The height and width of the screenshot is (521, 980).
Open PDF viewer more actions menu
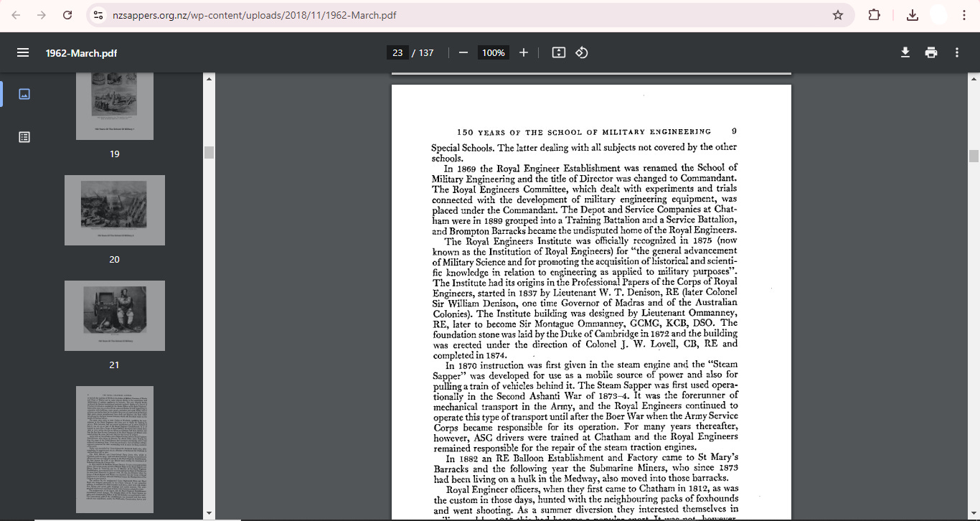click(957, 52)
